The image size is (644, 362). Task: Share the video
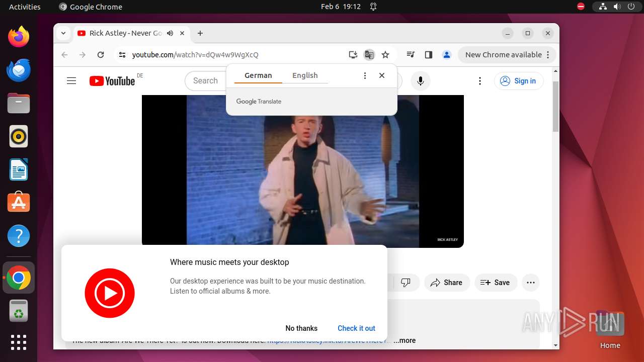tap(446, 283)
